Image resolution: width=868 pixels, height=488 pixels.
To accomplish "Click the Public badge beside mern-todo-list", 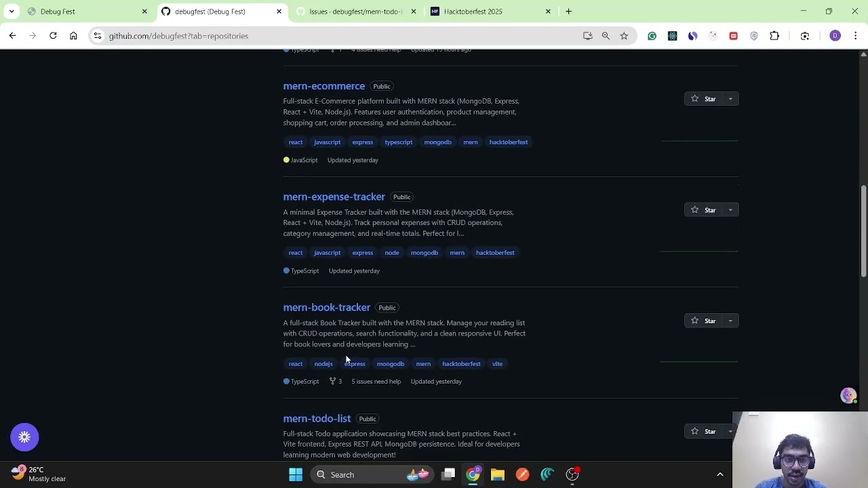I will (368, 419).
